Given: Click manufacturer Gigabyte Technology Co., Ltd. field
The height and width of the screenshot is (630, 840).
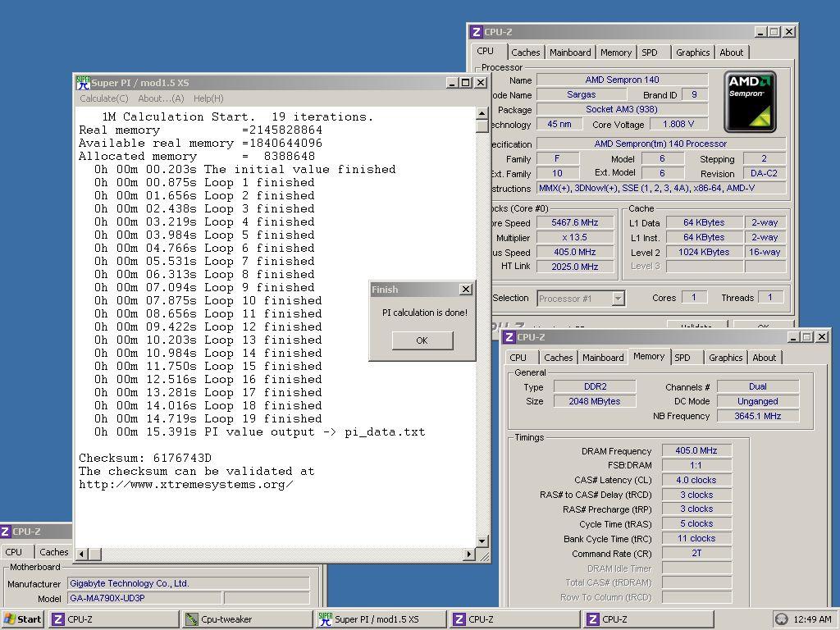Looking at the screenshot, I should [188, 583].
